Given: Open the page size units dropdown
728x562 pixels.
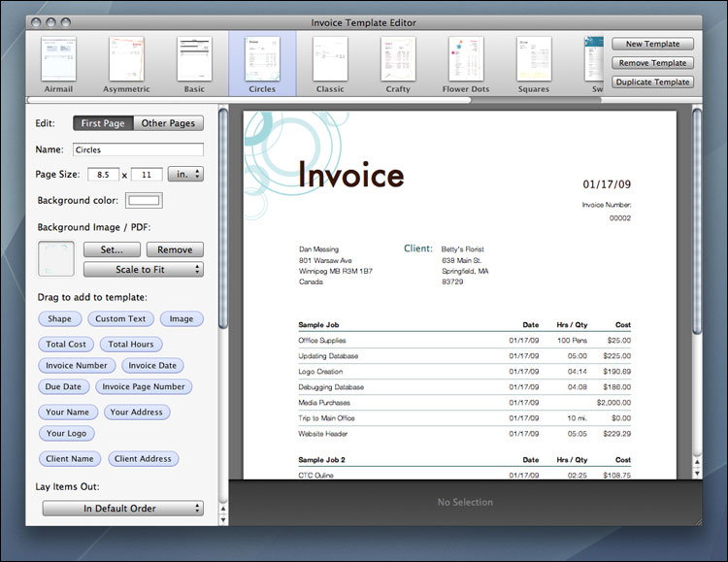Looking at the screenshot, I should coord(184,174).
